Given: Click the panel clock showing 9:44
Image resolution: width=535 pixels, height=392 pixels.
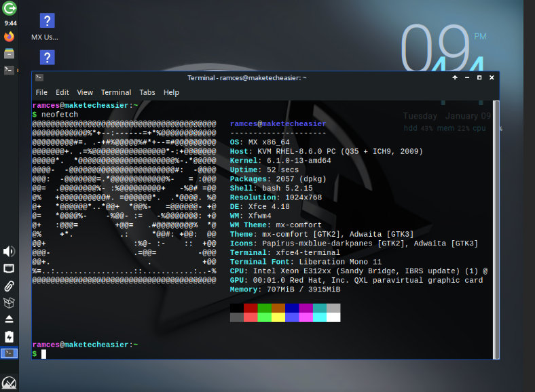Looking at the screenshot, I should click(x=11, y=23).
